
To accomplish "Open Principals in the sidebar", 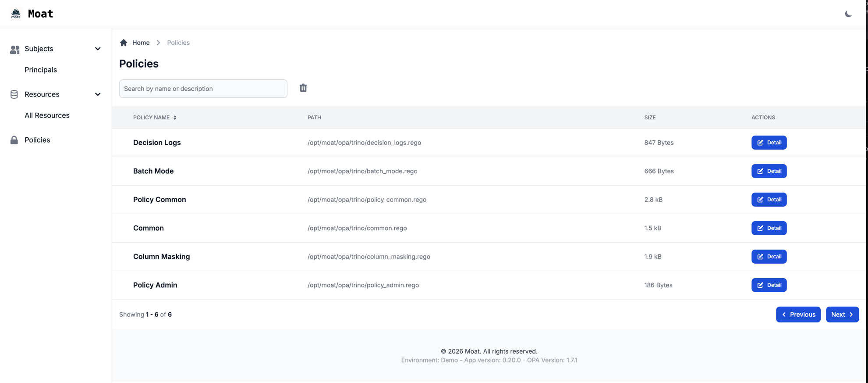I will tap(41, 70).
